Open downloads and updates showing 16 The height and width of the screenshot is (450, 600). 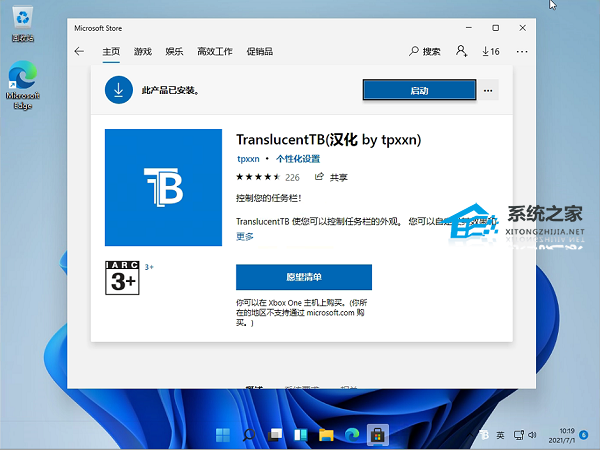coord(490,51)
